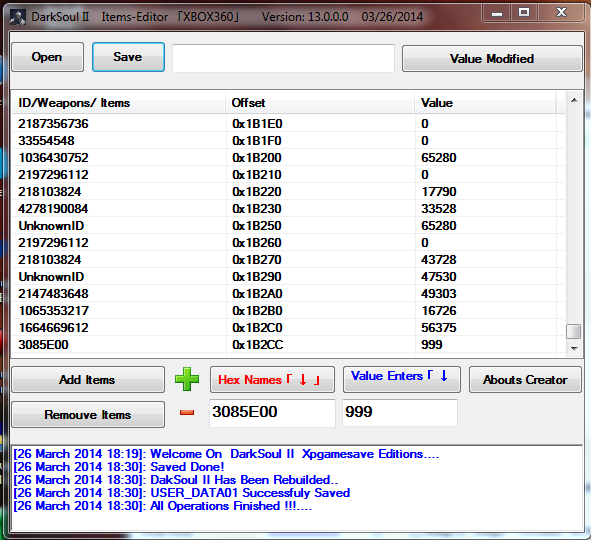Open a save file with Open button
This screenshot has height=540, width=591.
[x=47, y=57]
